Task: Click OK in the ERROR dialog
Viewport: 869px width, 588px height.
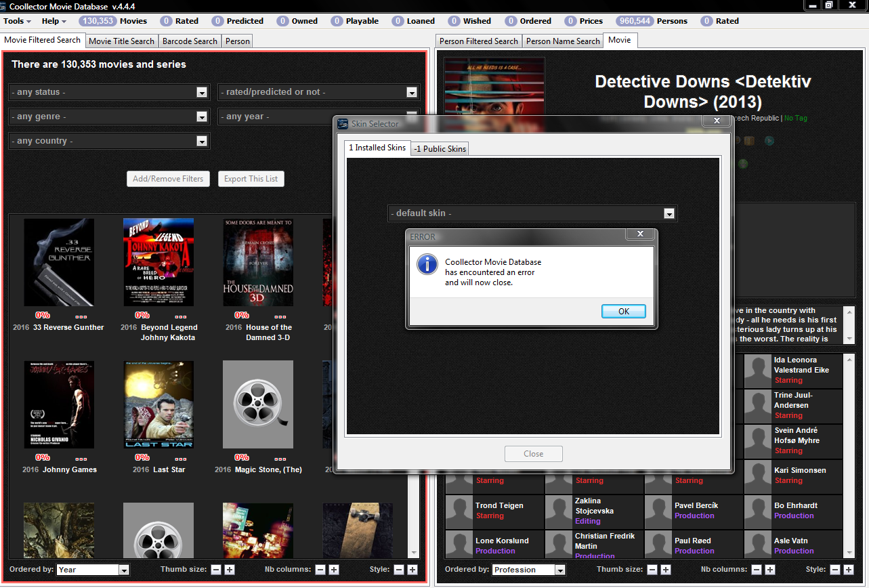Action: click(x=623, y=311)
